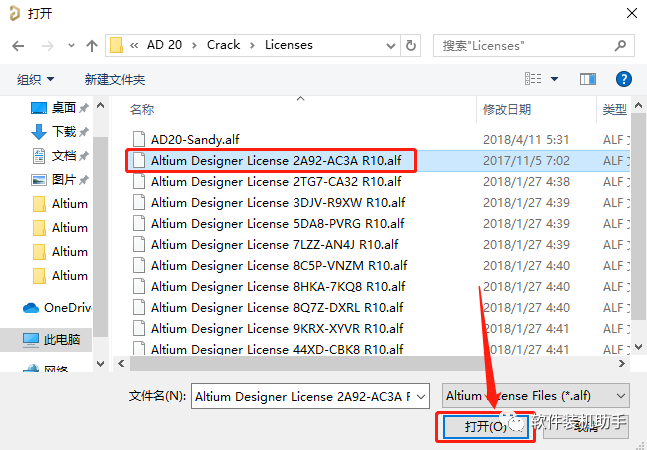Image resolution: width=647 pixels, height=450 pixels.
Task: Open 桌面 in the sidebar
Action: coord(60,108)
